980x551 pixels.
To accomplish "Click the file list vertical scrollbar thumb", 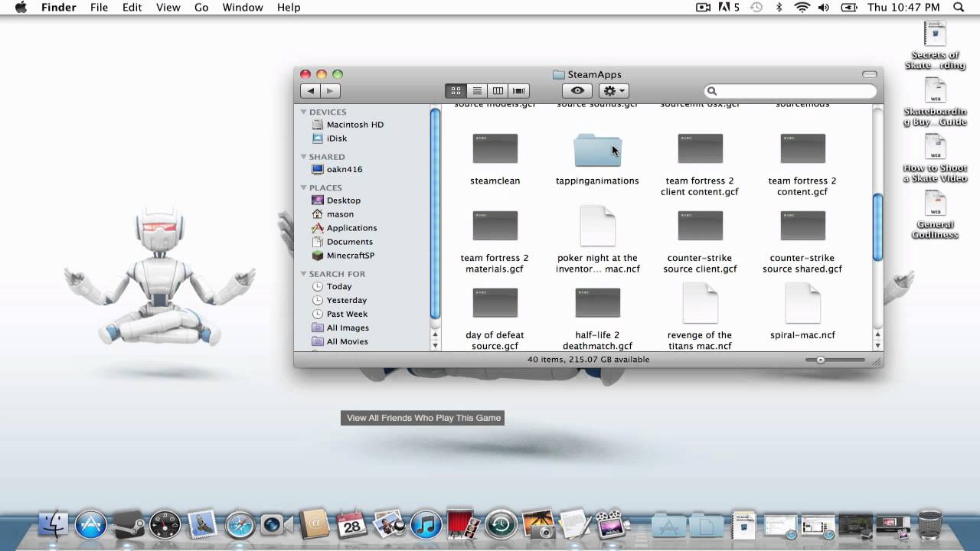I will tap(877, 227).
